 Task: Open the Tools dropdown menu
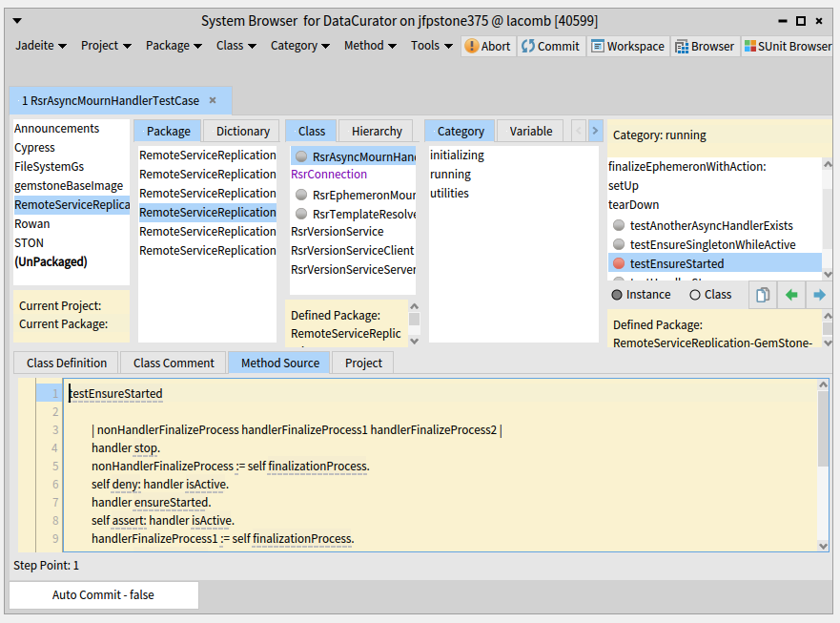point(432,46)
